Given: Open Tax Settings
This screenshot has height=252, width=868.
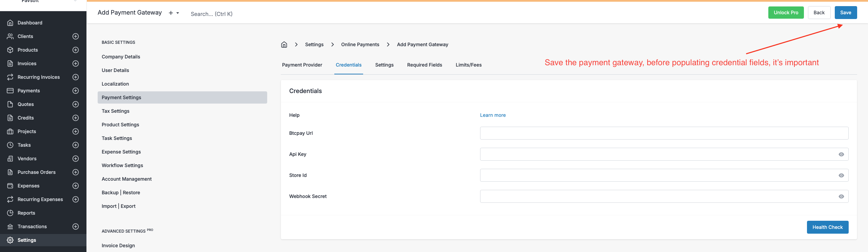Looking at the screenshot, I should pos(116,111).
